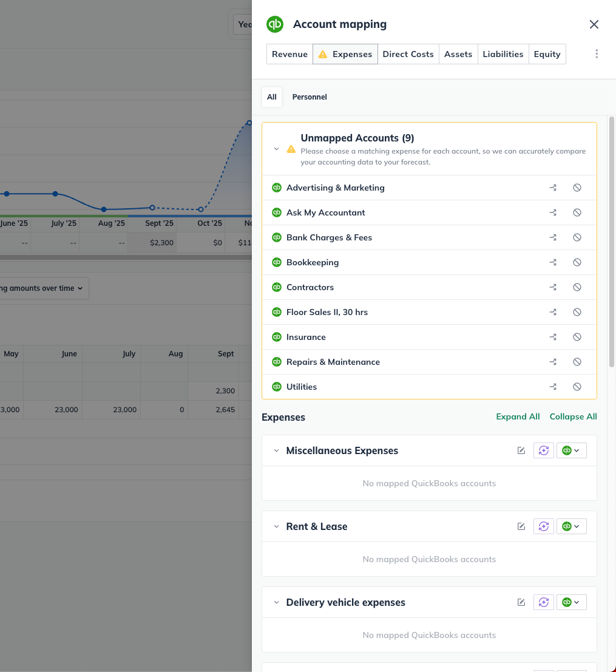Screen dimensions: 616x672
Task: Open three-dot more options menu
Action: coord(597,54)
